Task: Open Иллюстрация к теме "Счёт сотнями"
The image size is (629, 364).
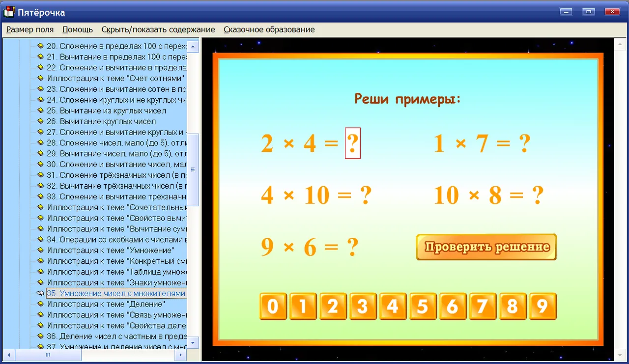Action: [x=116, y=79]
